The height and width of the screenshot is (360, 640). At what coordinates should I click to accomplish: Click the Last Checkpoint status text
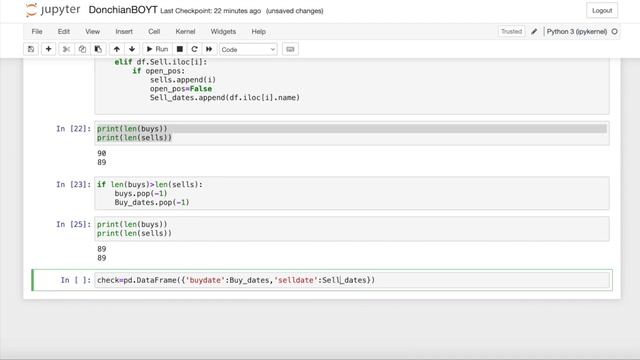(x=211, y=11)
